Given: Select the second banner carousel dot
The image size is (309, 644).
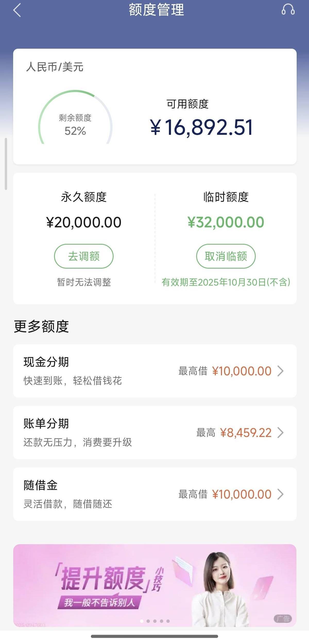Looking at the screenshot, I should [x=148, y=621].
